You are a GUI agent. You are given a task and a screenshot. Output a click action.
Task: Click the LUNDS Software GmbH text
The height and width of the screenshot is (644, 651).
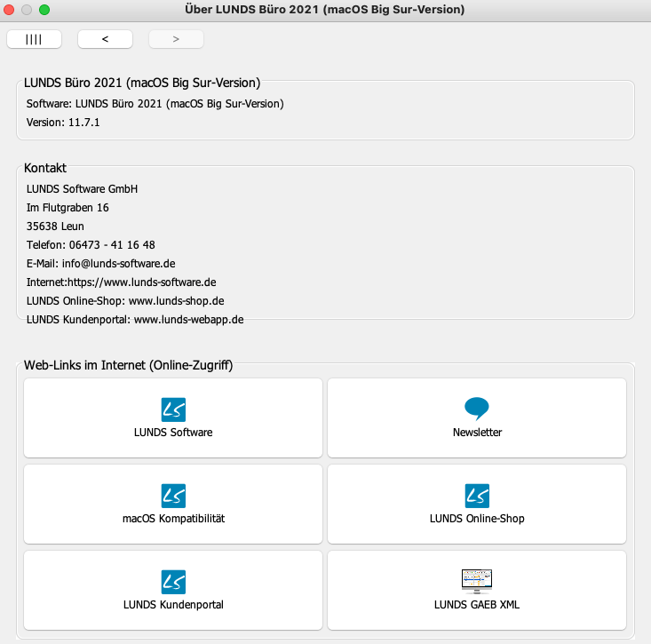pos(82,189)
